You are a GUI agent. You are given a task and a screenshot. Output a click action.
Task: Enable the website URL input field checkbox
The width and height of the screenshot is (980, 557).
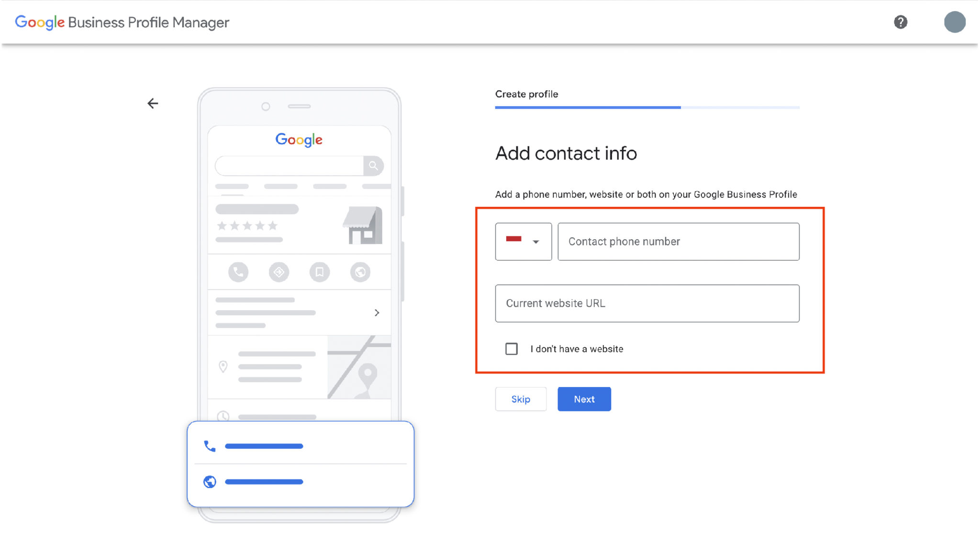tap(512, 349)
